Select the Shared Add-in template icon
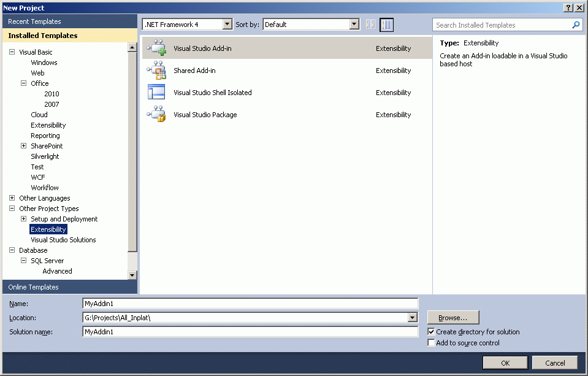This screenshot has width=588, height=376. (157, 70)
